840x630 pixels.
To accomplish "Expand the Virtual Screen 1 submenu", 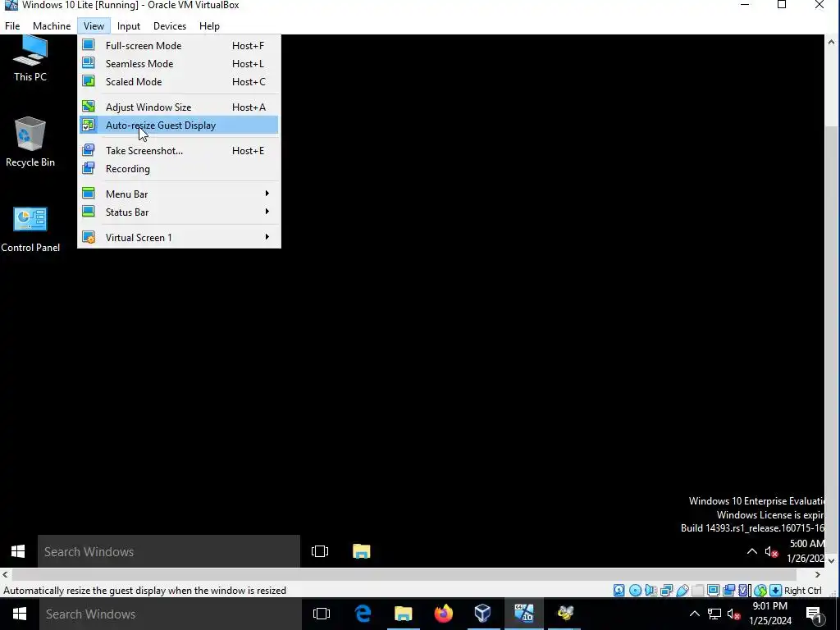I will coord(178,237).
